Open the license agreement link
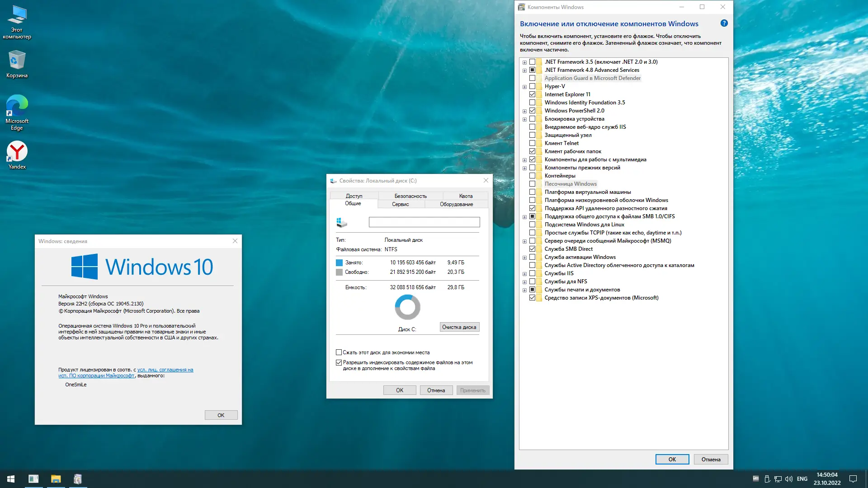Image resolution: width=868 pixels, height=488 pixels. [165, 370]
